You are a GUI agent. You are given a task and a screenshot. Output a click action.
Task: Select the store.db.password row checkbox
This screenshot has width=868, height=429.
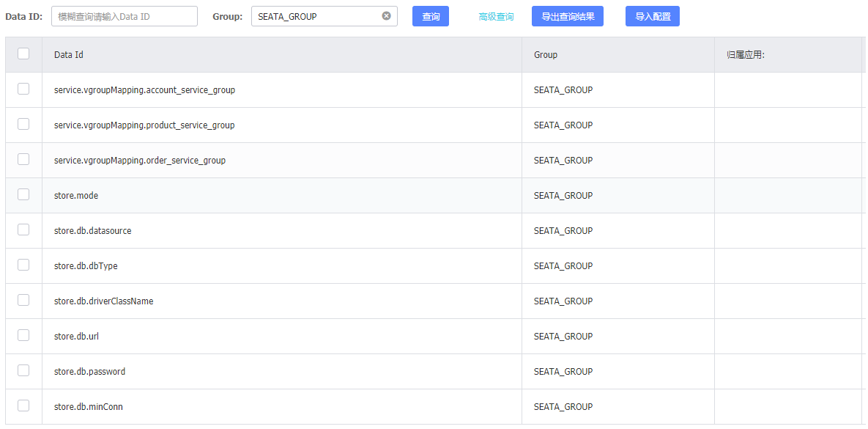click(x=23, y=370)
